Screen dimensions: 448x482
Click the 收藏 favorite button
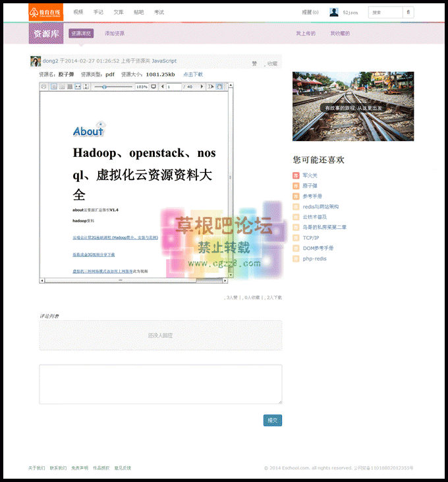coord(272,64)
